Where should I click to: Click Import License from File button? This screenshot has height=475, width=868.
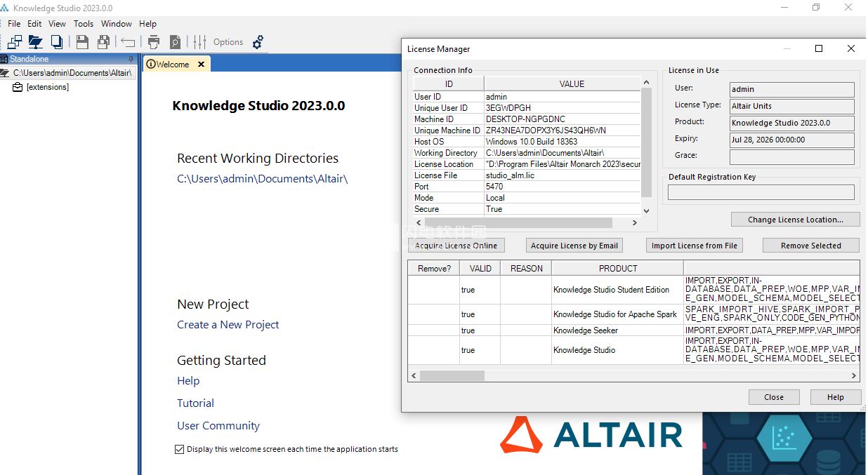(695, 246)
